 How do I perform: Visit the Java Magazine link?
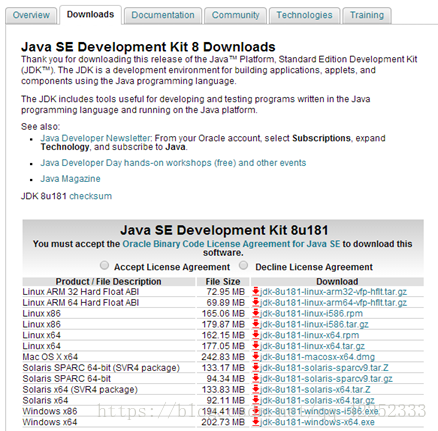70,179
